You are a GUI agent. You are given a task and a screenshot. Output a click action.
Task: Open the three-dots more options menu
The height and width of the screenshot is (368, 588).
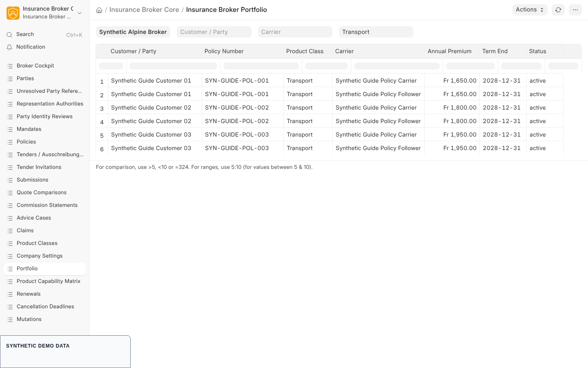575,10
